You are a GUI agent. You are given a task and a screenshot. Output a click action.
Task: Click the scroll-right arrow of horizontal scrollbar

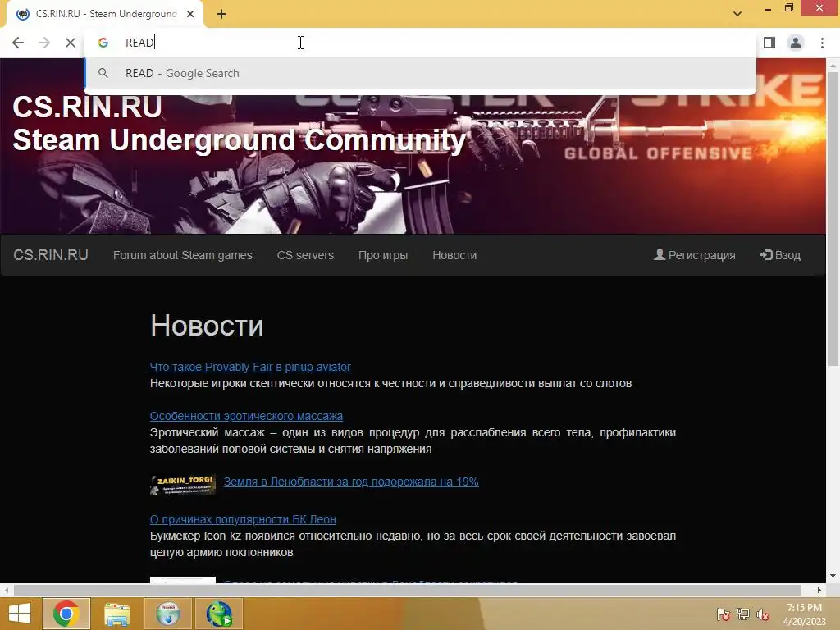819,590
